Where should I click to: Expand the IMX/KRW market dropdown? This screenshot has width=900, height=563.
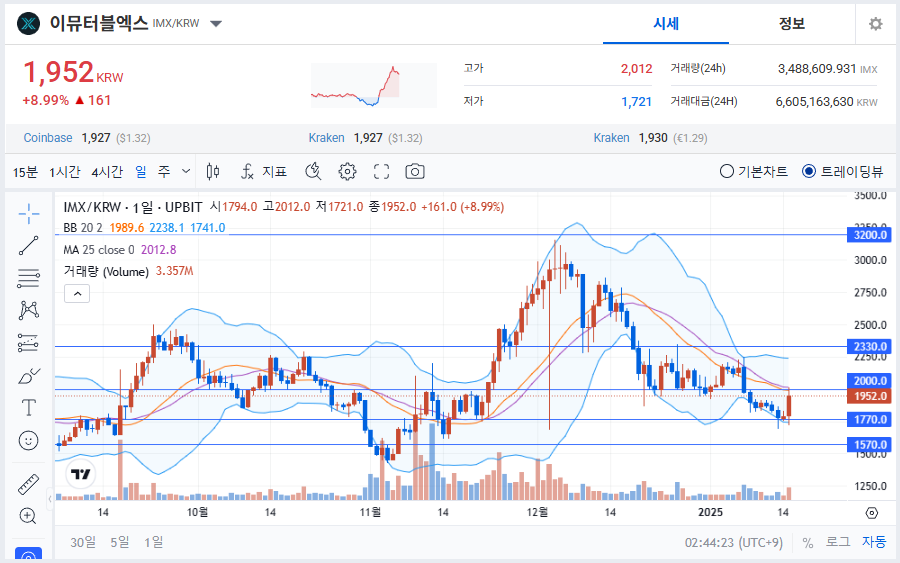tap(217, 24)
